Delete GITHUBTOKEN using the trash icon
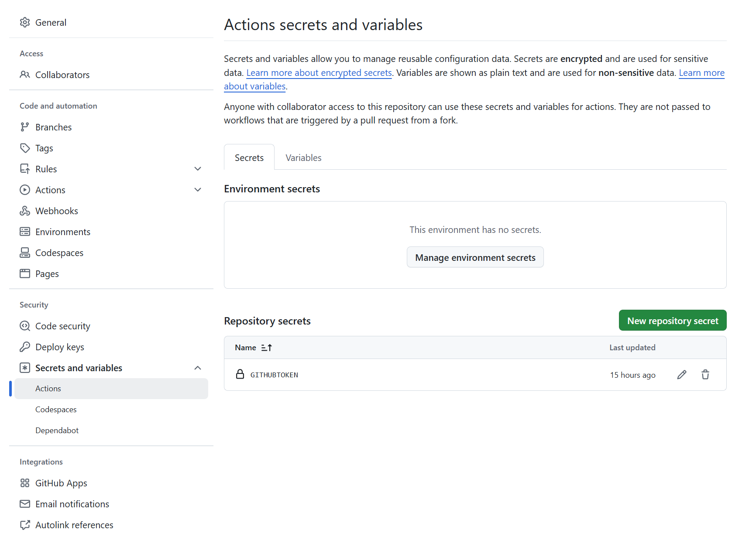The image size is (756, 540). [705, 375]
